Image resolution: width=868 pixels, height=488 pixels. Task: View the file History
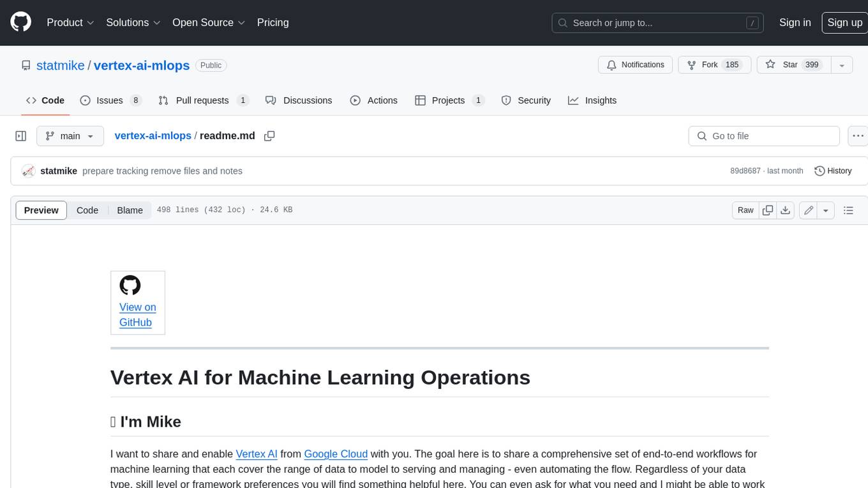[834, 171]
